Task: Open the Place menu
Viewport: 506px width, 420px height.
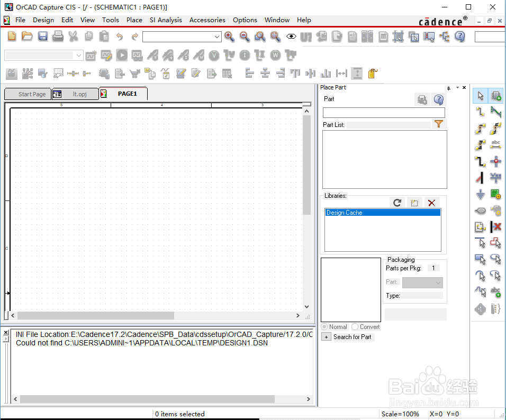Action: coord(134,20)
